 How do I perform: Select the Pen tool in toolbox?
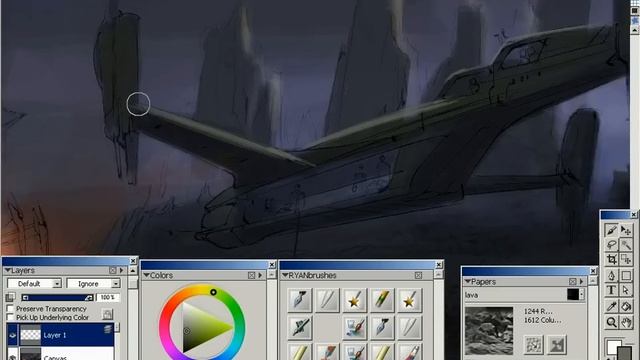(611, 276)
